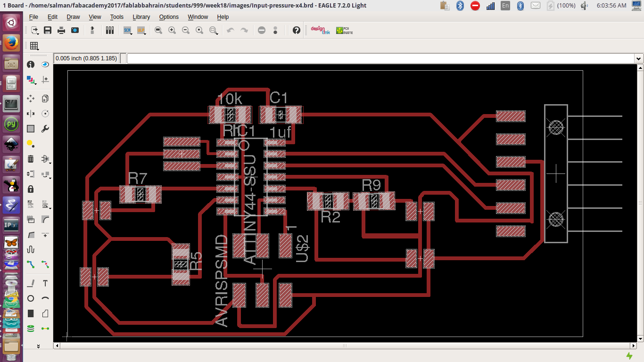Viewport: 644px width, 362px height.
Task: Select the Delete trash tool
Action: (30, 158)
